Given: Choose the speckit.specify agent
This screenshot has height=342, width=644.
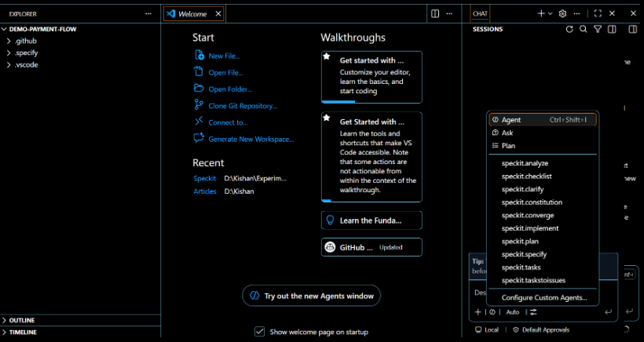Looking at the screenshot, I should coord(543,254).
